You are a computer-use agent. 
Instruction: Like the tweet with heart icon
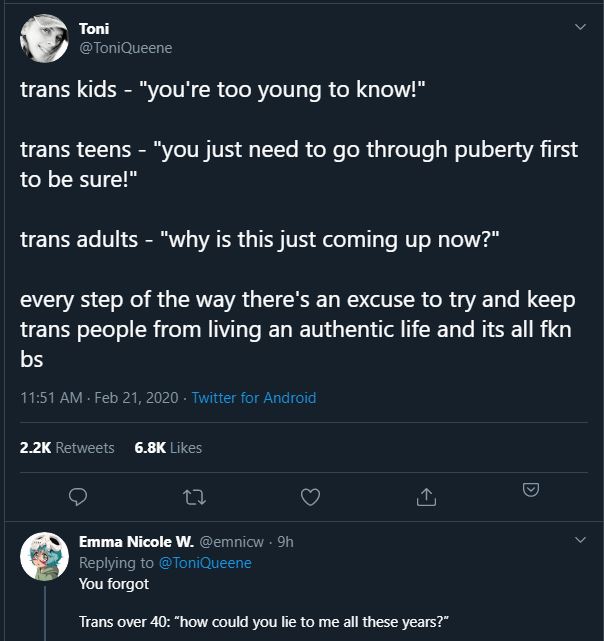pyautogui.click(x=311, y=495)
